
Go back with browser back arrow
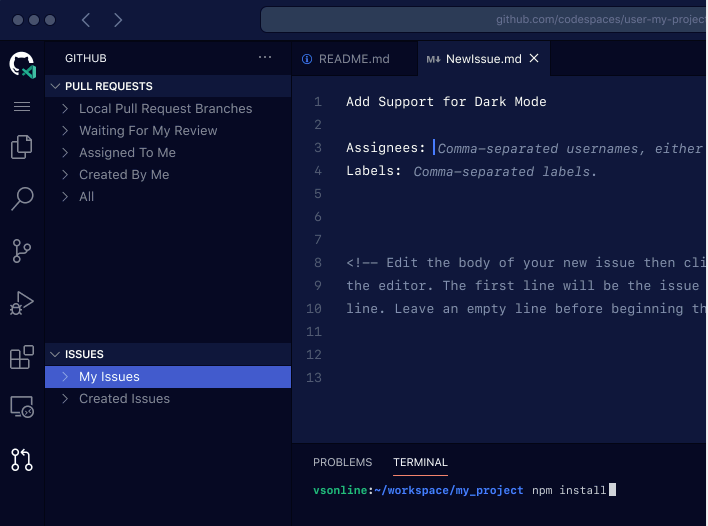(x=86, y=20)
